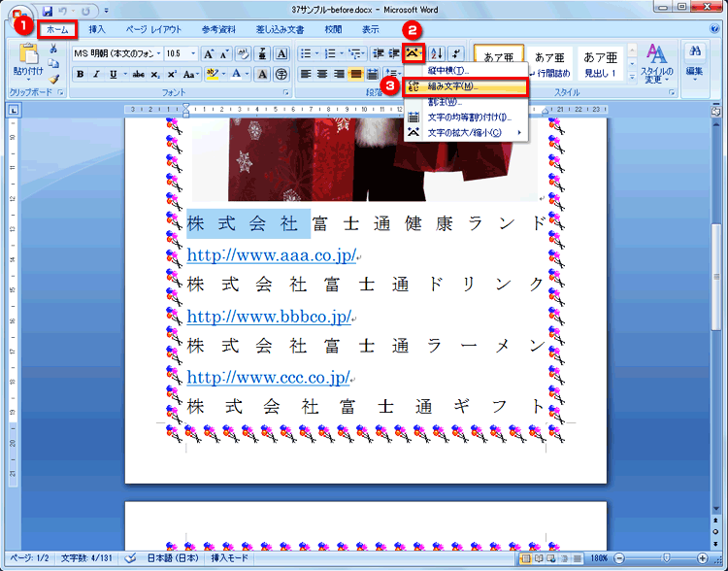The image size is (728, 571).
Task: Click the character border A icon
Action: (x=281, y=54)
